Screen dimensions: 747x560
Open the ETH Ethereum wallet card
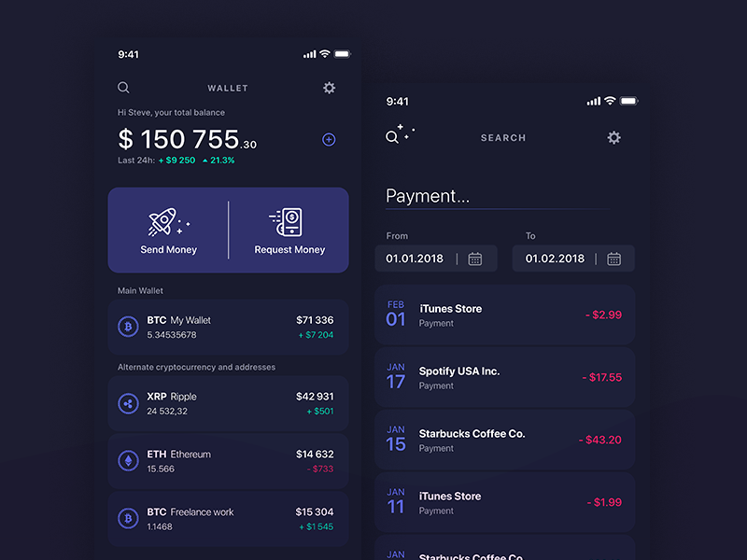(x=228, y=461)
